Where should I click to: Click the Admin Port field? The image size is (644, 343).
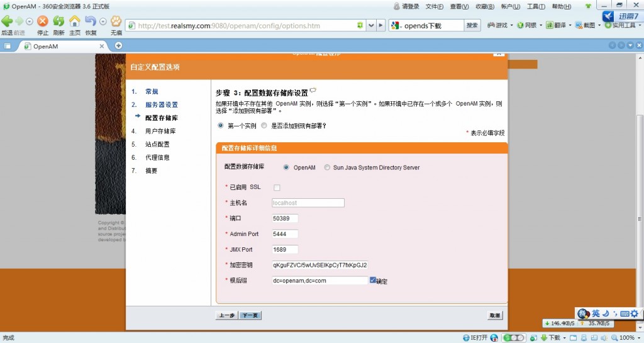285,234
